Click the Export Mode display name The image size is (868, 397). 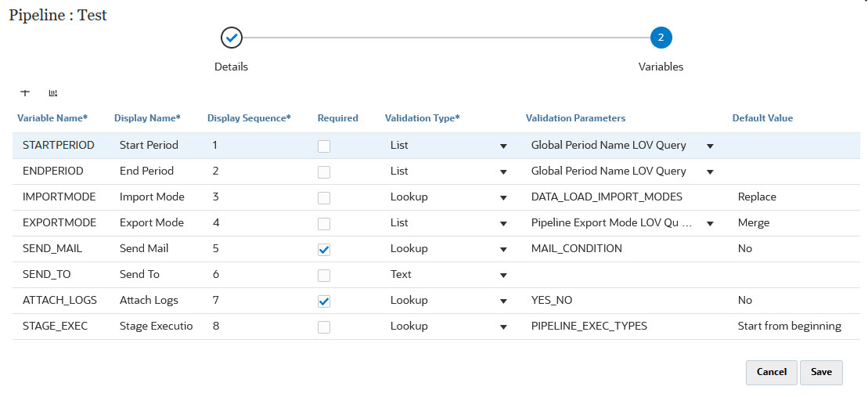click(x=152, y=222)
